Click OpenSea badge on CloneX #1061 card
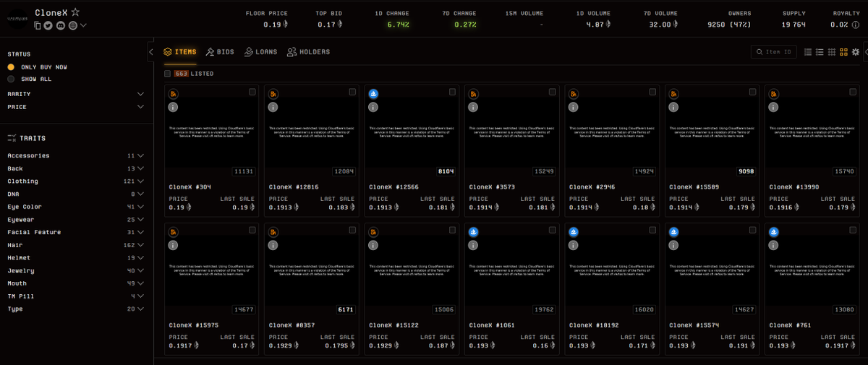The height and width of the screenshot is (365, 868). click(474, 232)
